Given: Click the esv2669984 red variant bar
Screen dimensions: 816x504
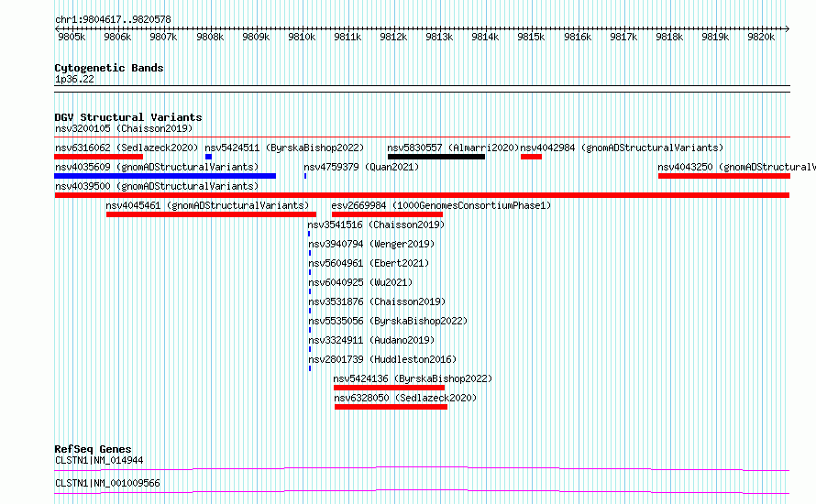Looking at the screenshot, I should pos(387,214).
